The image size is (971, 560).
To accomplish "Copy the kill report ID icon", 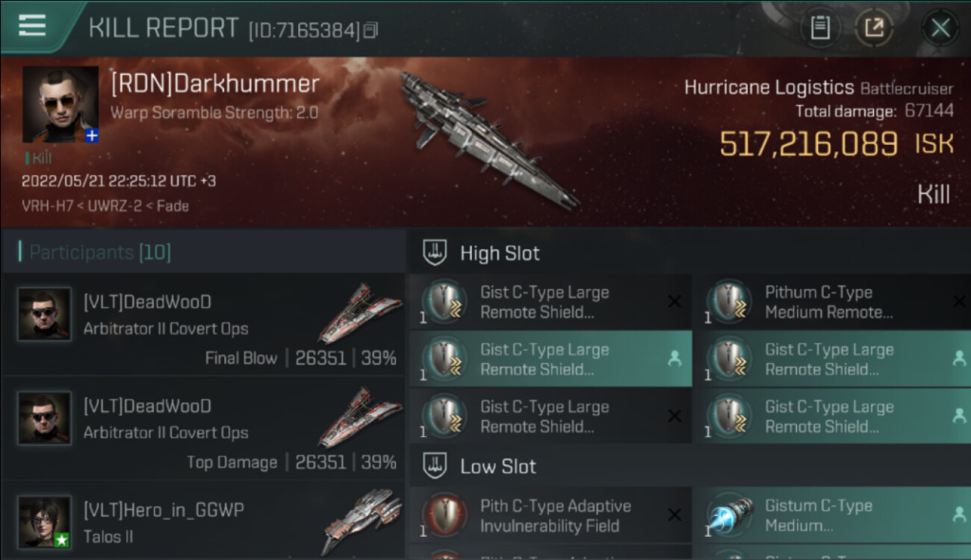I will tap(371, 30).
